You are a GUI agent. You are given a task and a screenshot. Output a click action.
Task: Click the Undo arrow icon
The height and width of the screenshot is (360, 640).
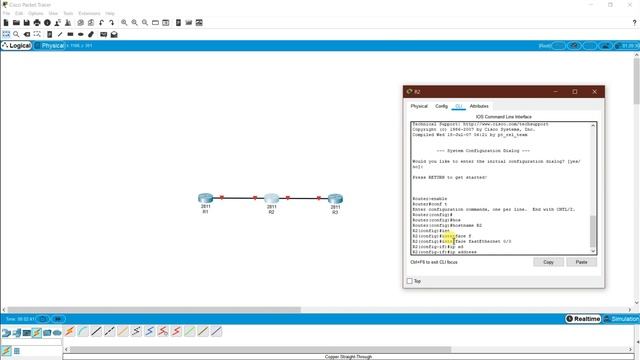tap(101, 23)
